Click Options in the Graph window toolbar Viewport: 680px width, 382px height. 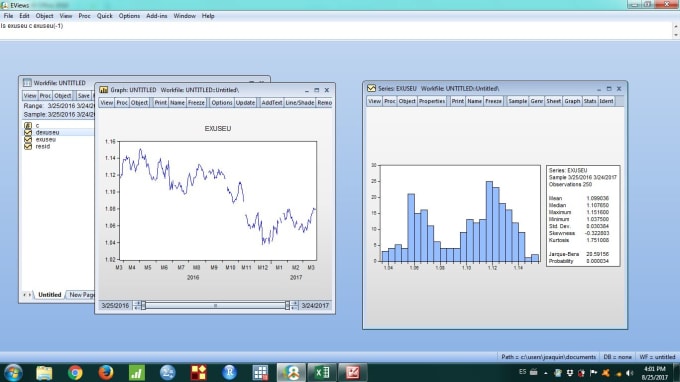(222, 103)
